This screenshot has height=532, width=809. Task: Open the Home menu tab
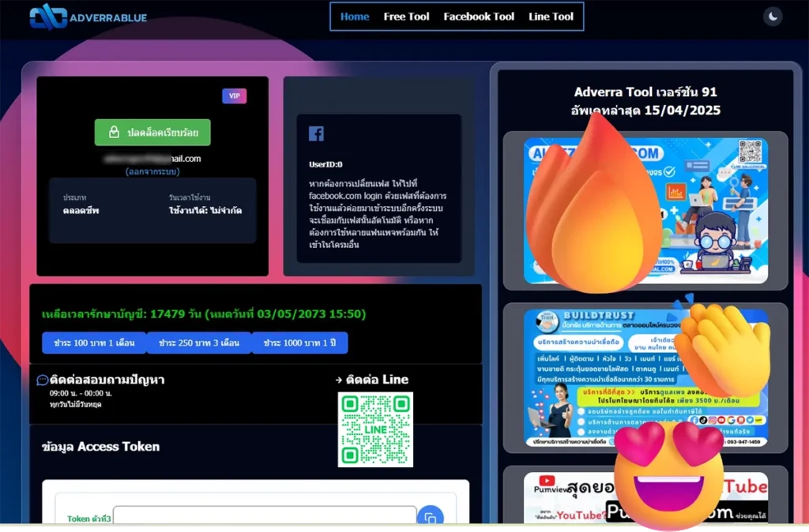[355, 17]
